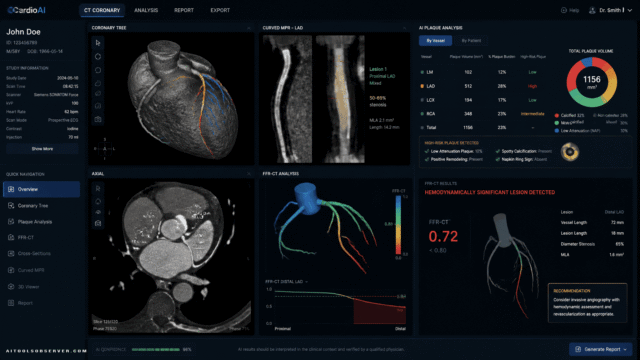
Task: Open the CT Coronary tab
Action: click(102, 10)
